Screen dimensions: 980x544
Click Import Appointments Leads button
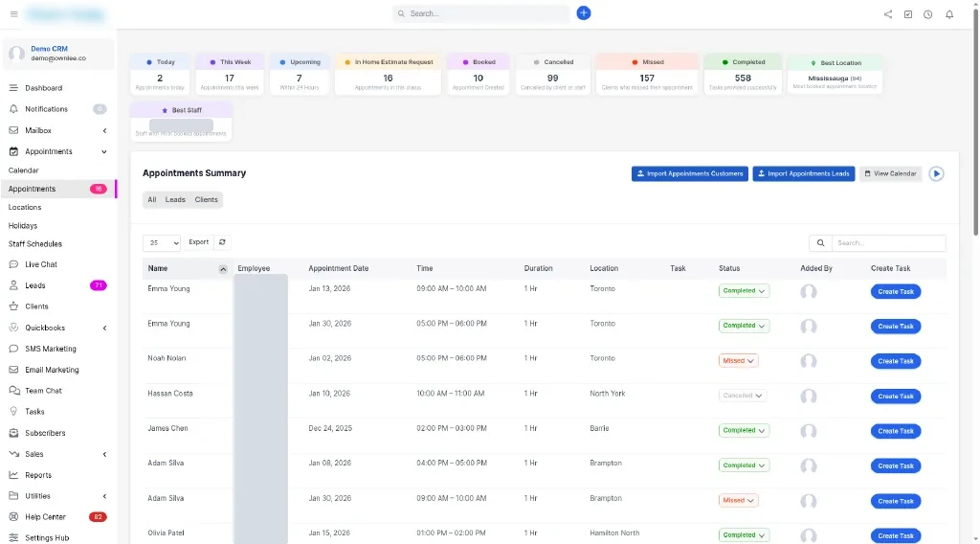pyautogui.click(x=803, y=173)
